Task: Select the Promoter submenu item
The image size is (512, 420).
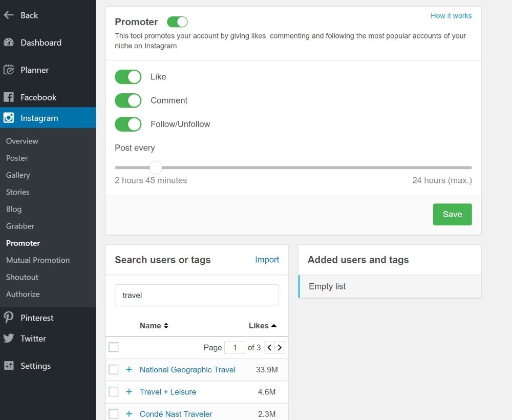Action: [23, 243]
